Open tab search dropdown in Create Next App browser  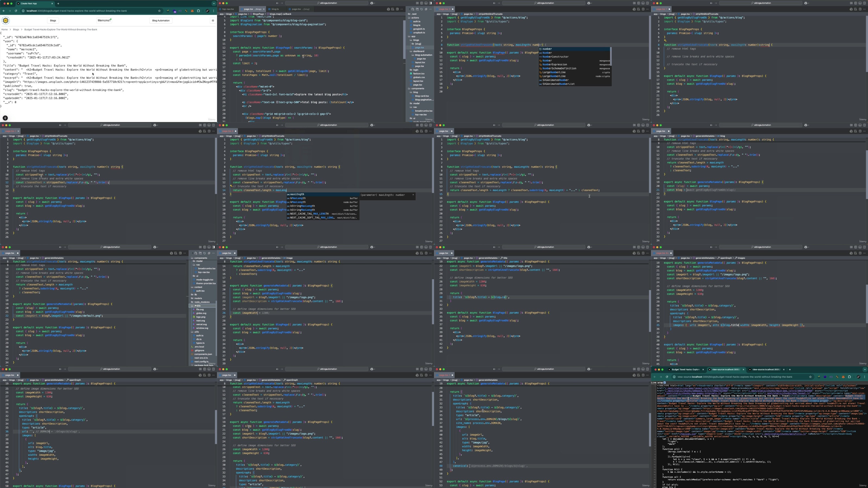tap(214, 3)
